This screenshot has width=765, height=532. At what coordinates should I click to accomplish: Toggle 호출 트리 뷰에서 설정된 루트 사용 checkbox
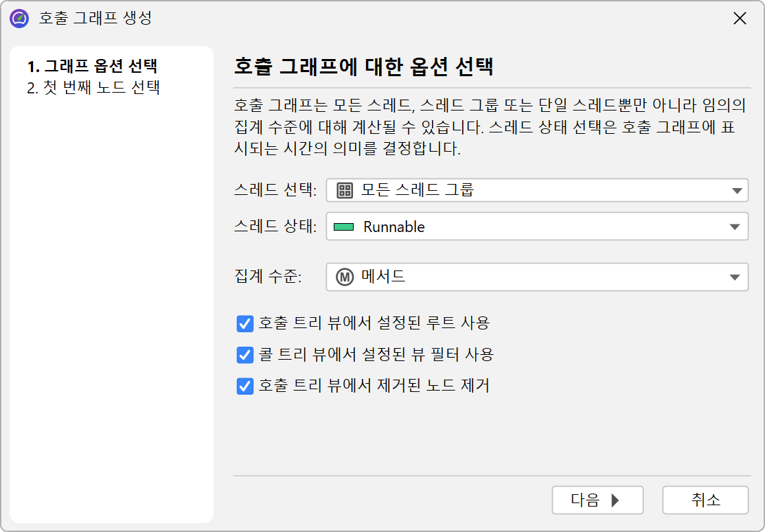245,323
